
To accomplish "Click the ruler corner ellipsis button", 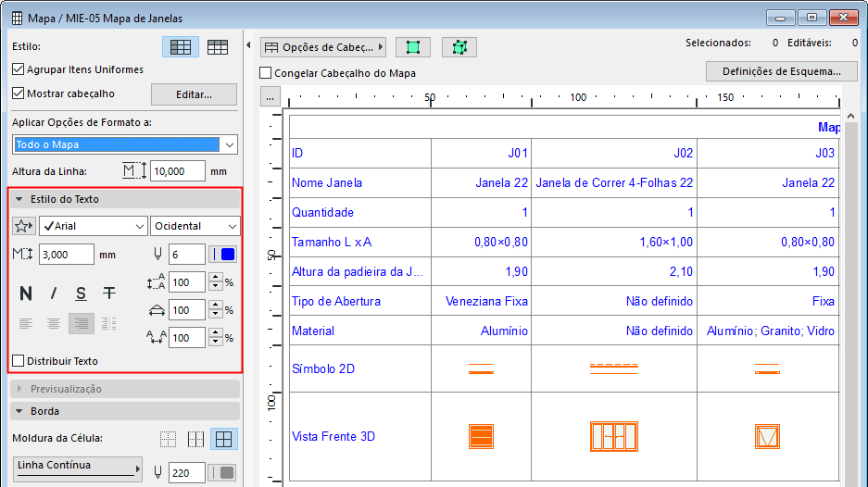I will tap(270, 97).
